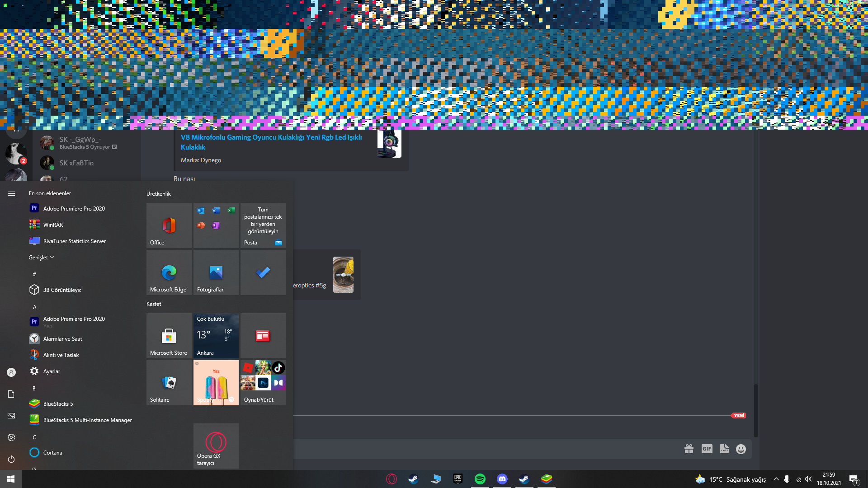Screen dimensions: 868x488
Task: Open the Ankara weather tile
Action: (x=216, y=336)
